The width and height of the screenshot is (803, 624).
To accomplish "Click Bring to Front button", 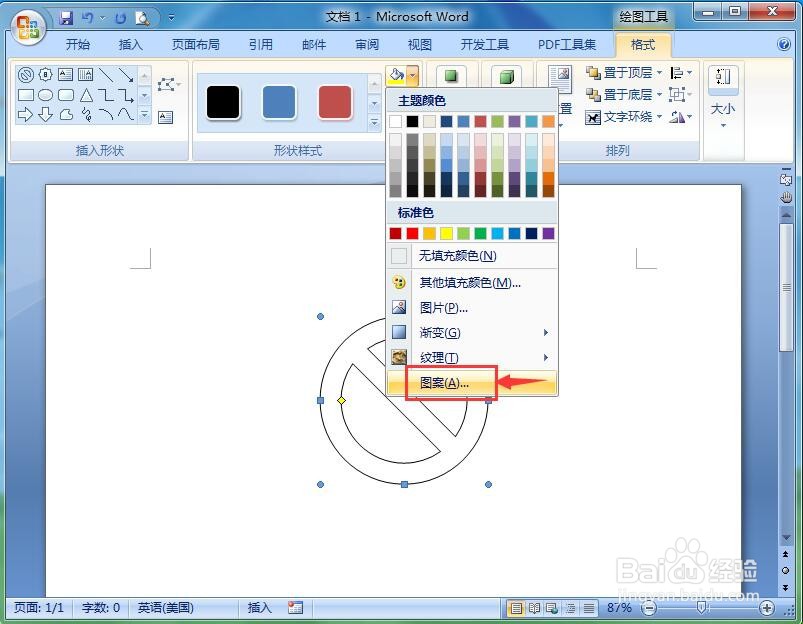I will point(619,73).
